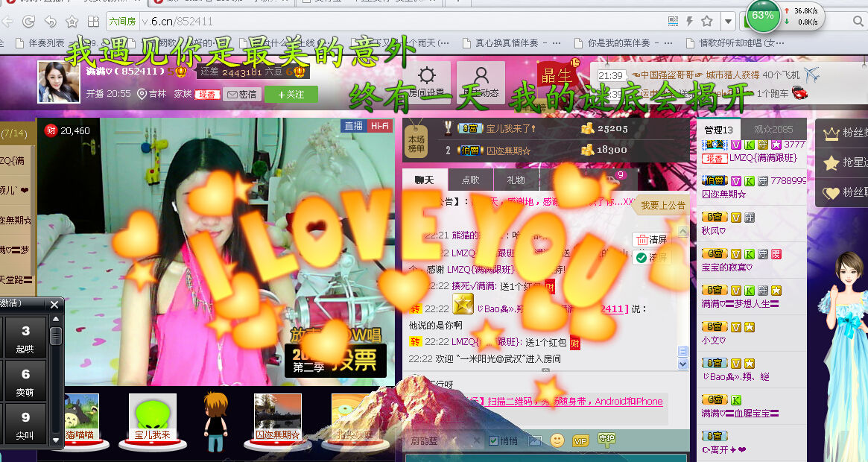Open the 伴奏列表 bookmark
This screenshot has height=462, width=868.
tap(40, 42)
